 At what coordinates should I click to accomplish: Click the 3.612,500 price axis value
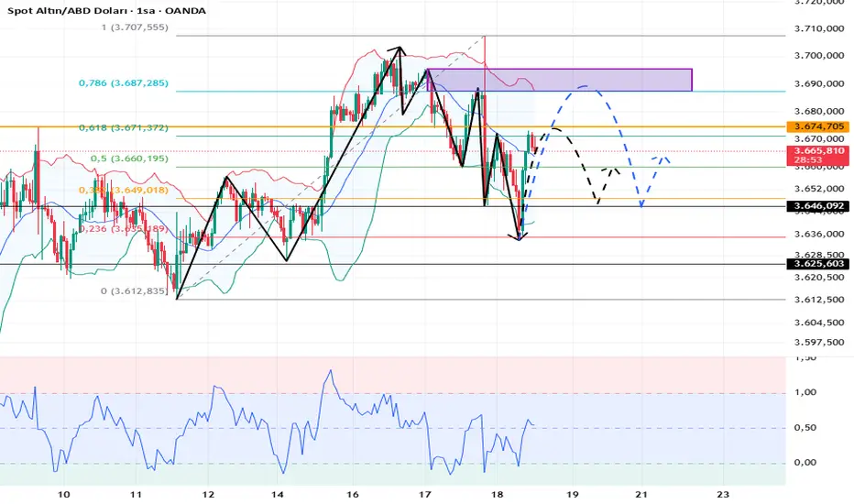pyautogui.click(x=819, y=299)
